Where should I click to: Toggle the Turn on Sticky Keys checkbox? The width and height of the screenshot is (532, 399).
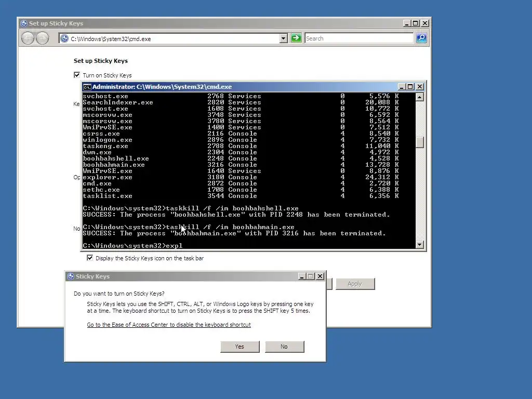point(77,75)
